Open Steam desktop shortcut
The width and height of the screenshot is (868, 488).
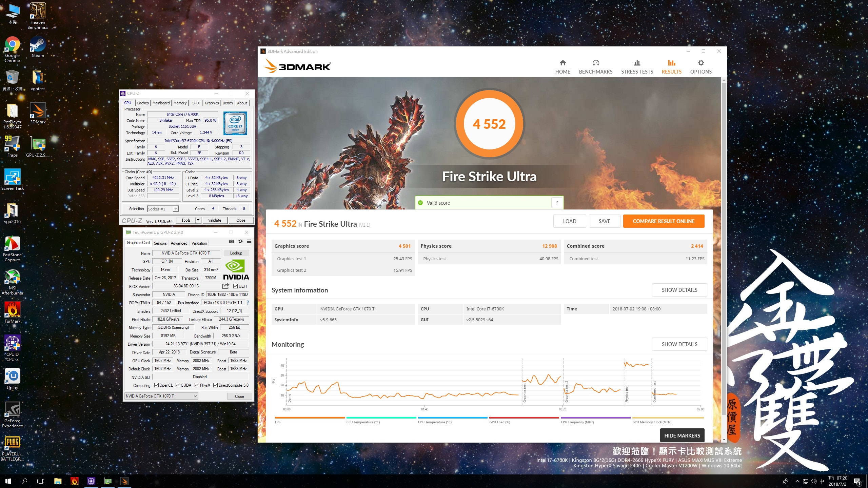point(38,47)
